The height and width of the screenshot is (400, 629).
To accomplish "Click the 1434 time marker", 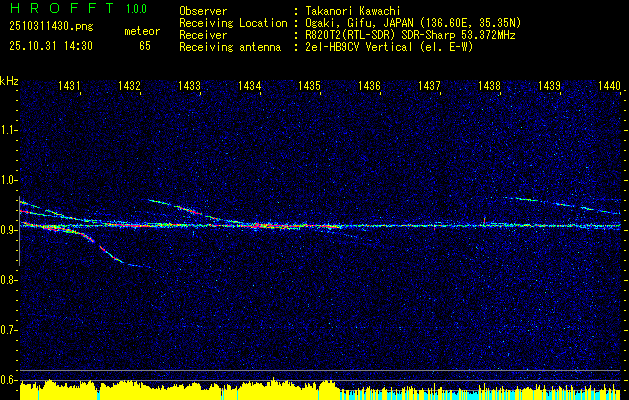I will click(250, 85).
